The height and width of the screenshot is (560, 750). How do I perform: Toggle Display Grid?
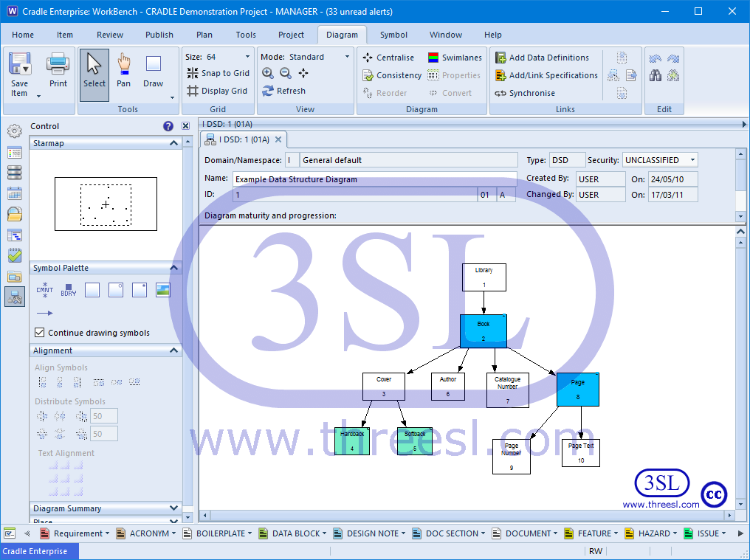point(217,91)
